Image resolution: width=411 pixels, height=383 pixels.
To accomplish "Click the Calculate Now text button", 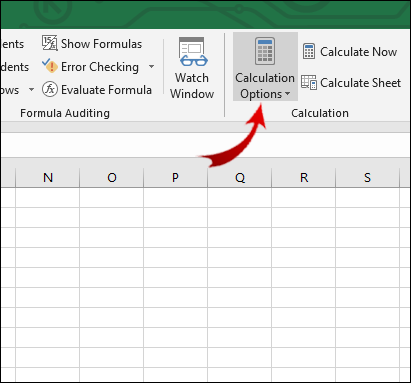I will pos(359,52).
